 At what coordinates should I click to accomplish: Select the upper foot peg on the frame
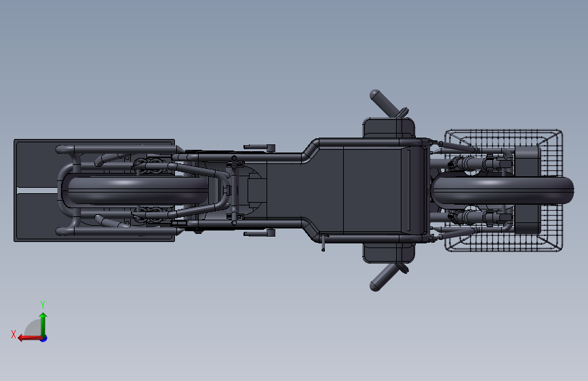(259, 147)
